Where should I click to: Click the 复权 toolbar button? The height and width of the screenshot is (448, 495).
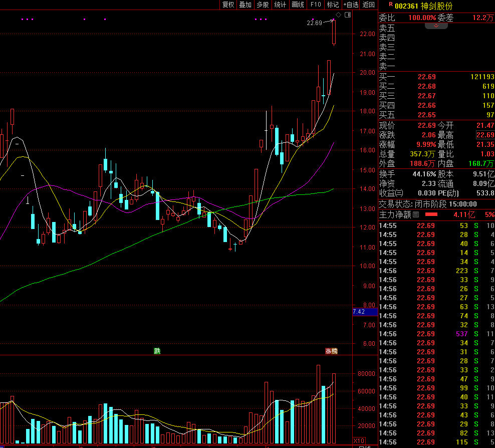(228, 5)
